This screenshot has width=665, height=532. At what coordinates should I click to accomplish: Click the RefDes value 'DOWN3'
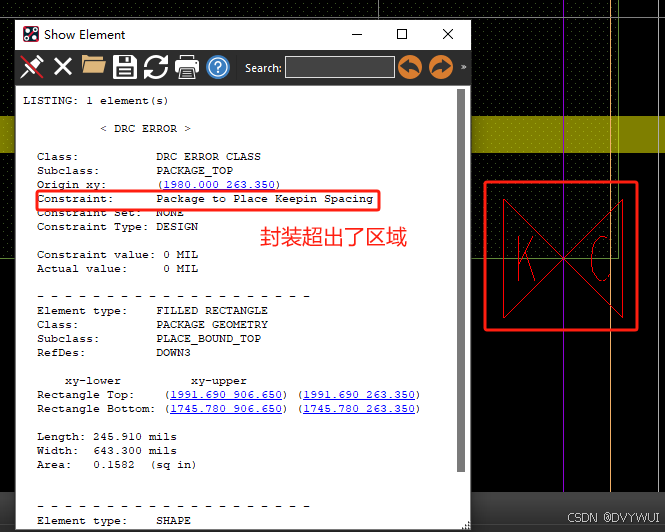(173, 353)
